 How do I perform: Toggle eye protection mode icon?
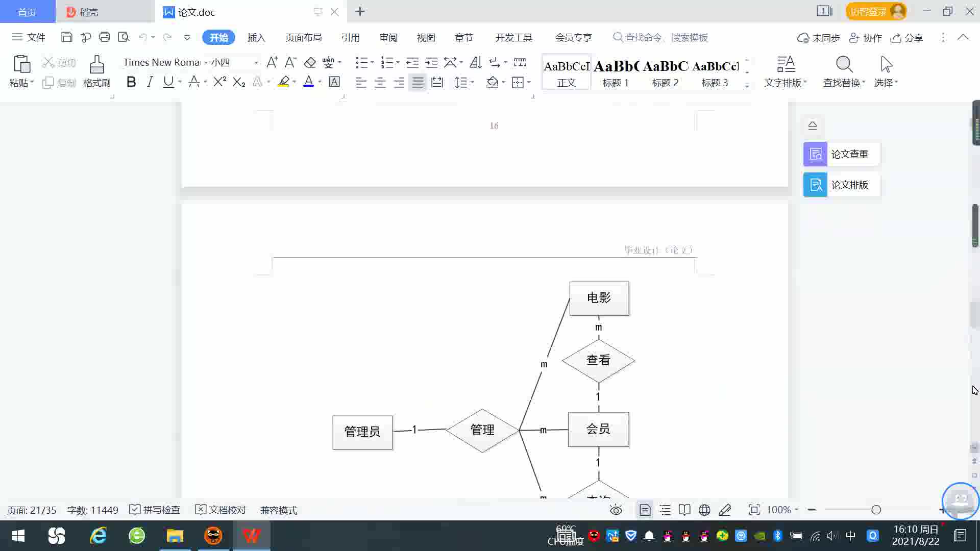[616, 510]
